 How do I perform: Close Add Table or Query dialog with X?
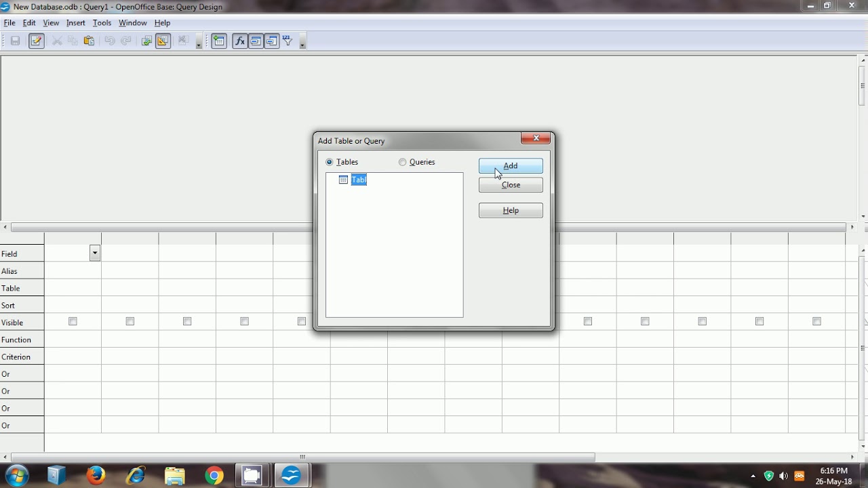coord(536,138)
